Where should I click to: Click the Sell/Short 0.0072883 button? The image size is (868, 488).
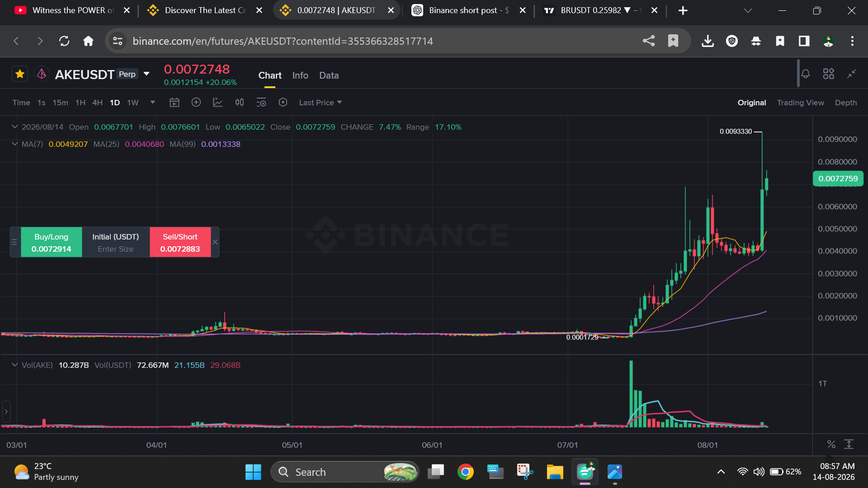pyautogui.click(x=180, y=242)
